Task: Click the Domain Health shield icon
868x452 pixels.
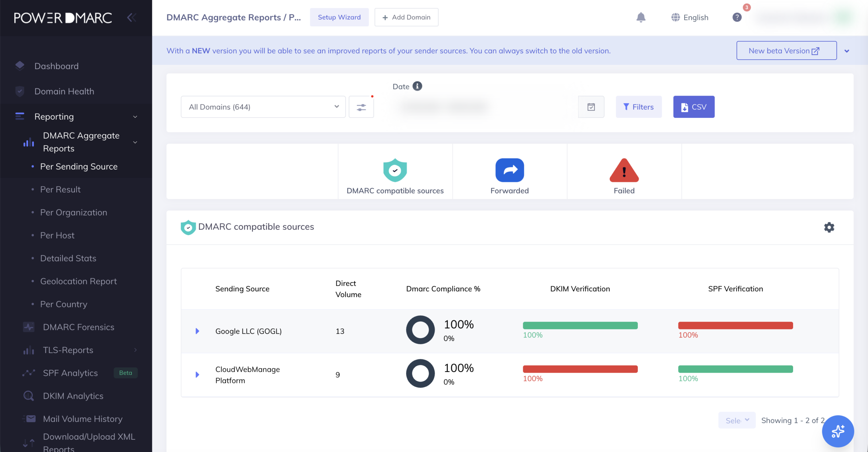Action: pos(20,91)
